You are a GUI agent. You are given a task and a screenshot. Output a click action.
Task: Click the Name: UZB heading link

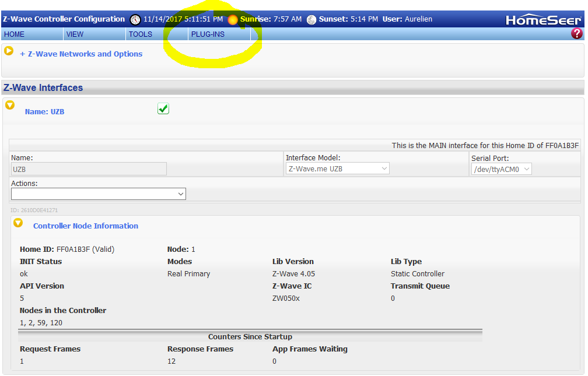(x=44, y=112)
